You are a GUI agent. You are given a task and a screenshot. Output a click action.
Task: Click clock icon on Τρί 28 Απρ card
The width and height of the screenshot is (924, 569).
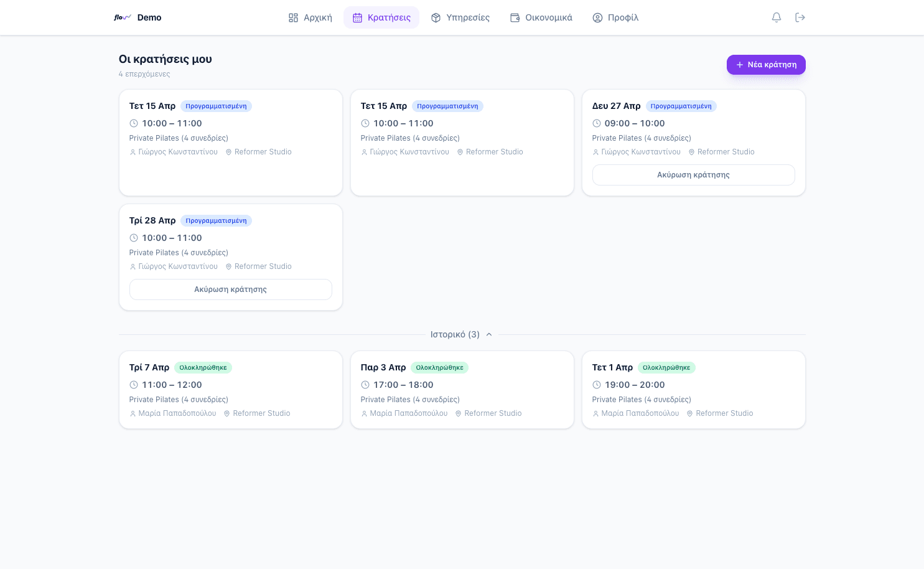click(133, 238)
